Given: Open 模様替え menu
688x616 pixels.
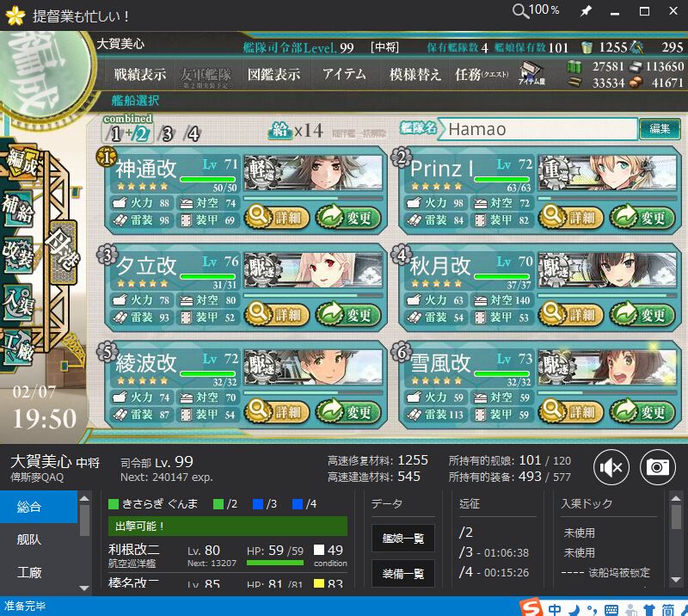Looking at the screenshot, I should (415, 74).
